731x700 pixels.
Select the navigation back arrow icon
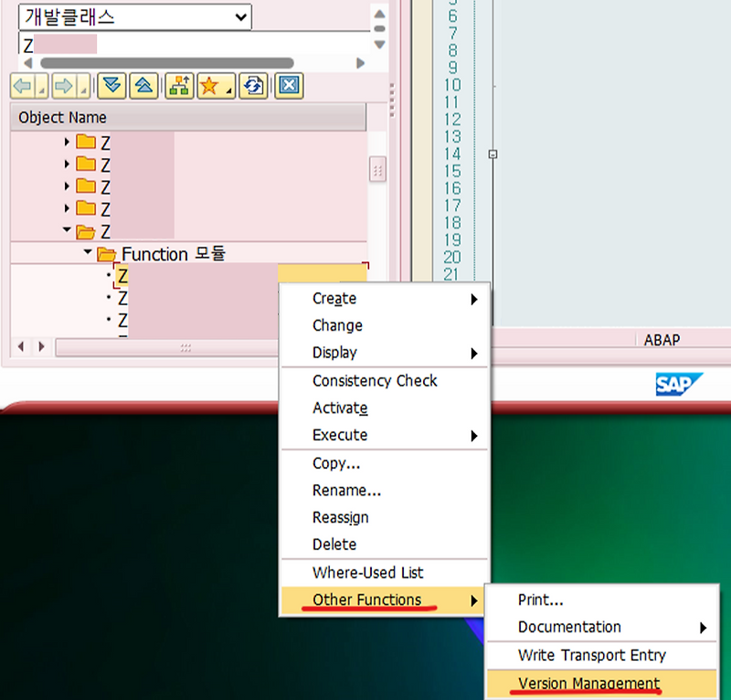(x=20, y=86)
